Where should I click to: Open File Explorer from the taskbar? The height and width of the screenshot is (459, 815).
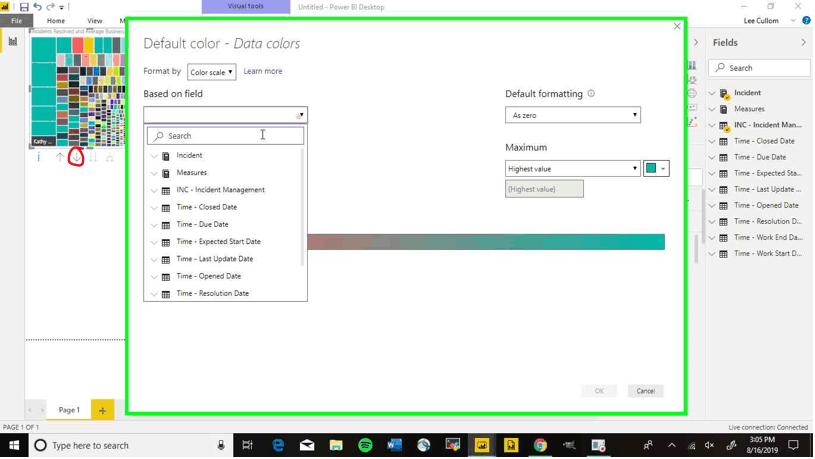point(336,445)
